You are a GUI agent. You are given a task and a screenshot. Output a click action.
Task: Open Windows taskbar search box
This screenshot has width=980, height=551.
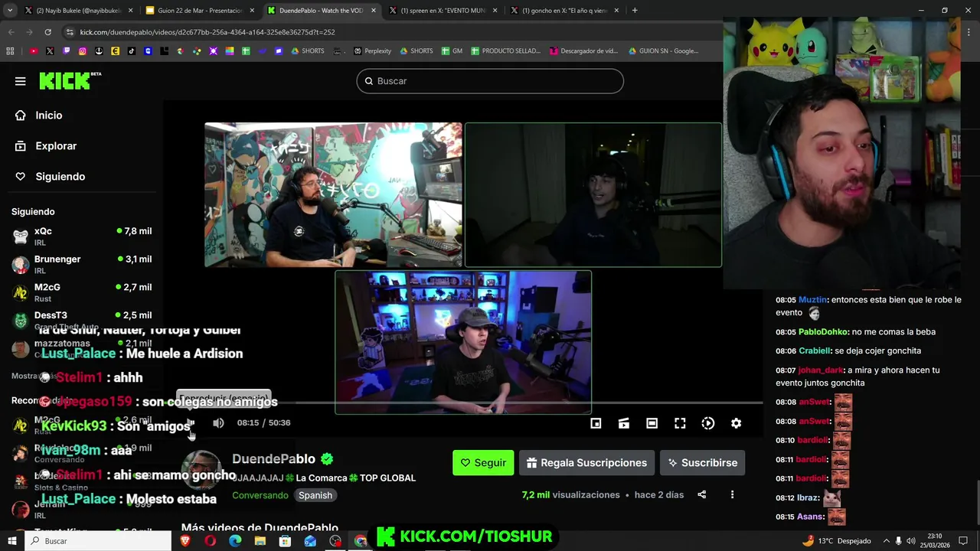click(98, 541)
